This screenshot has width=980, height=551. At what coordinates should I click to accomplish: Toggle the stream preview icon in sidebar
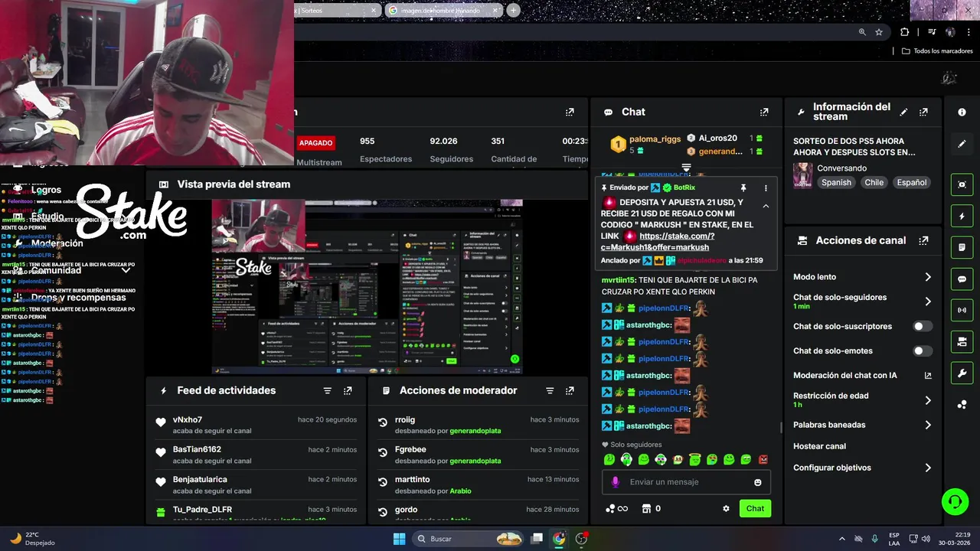pos(962,184)
